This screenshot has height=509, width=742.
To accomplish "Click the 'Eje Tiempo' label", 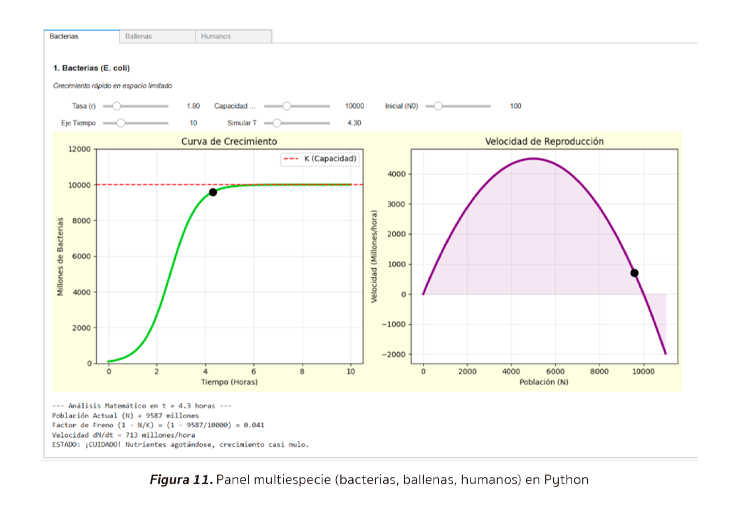I will point(78,123).
